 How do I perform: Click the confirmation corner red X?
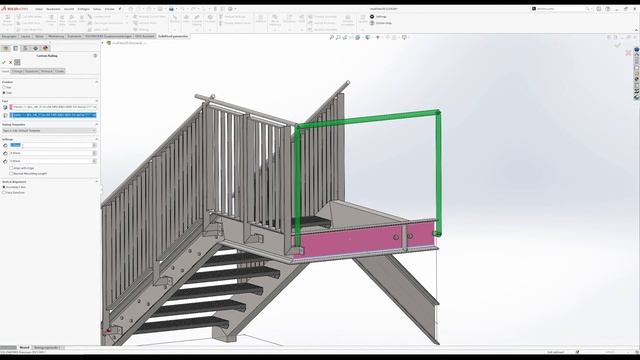pyautogui.click(x=628, y=53)
